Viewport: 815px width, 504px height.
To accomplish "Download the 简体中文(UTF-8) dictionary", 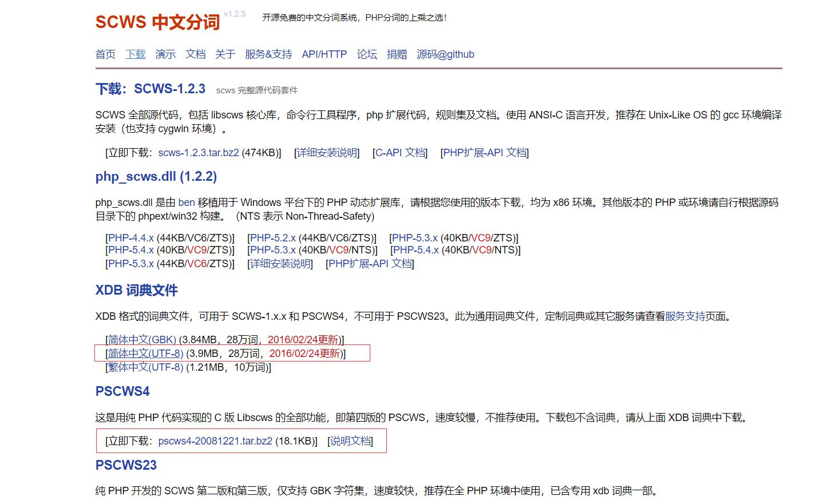I will click(x=146, y=354).
